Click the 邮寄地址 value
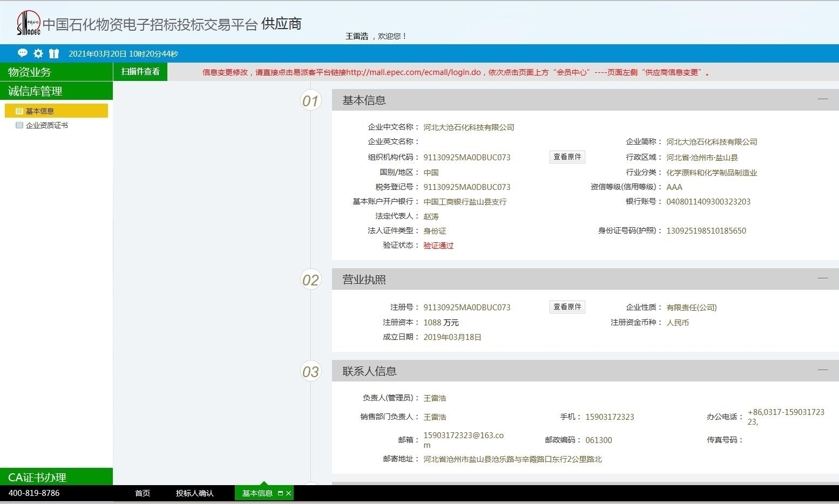The height and width of the screenshot is (504, 839). pyautogui.click(x=512, y=459)
